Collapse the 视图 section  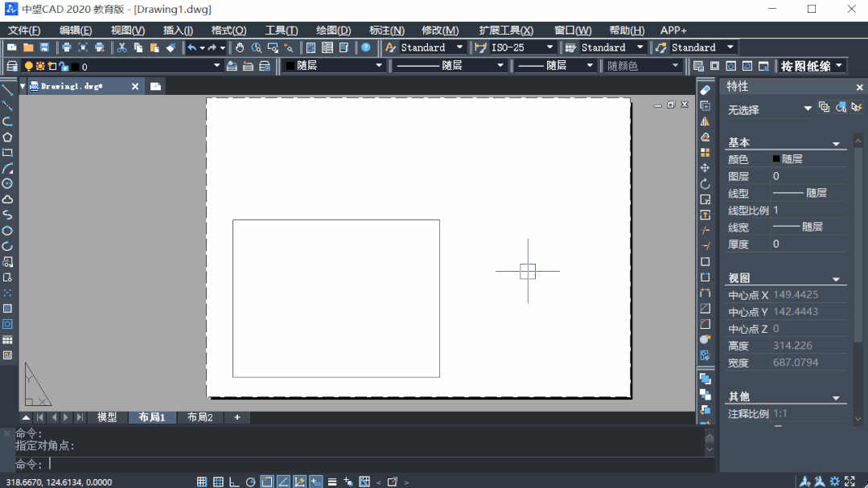[836, 280]
